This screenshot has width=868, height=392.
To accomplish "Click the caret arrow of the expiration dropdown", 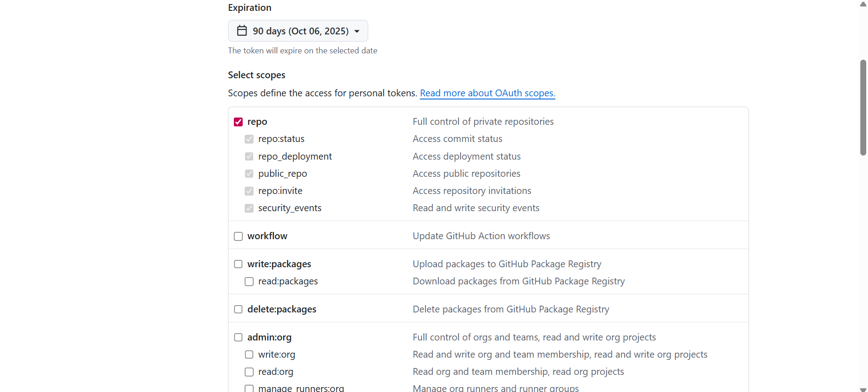I will pos(357,31).
